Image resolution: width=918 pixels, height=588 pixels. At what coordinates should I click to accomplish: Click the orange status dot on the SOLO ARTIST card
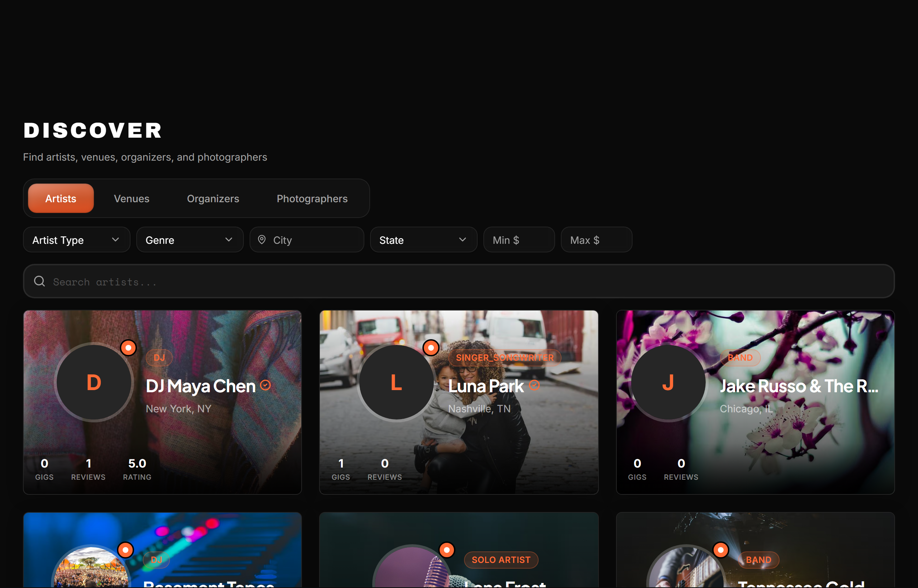[447, 550]
